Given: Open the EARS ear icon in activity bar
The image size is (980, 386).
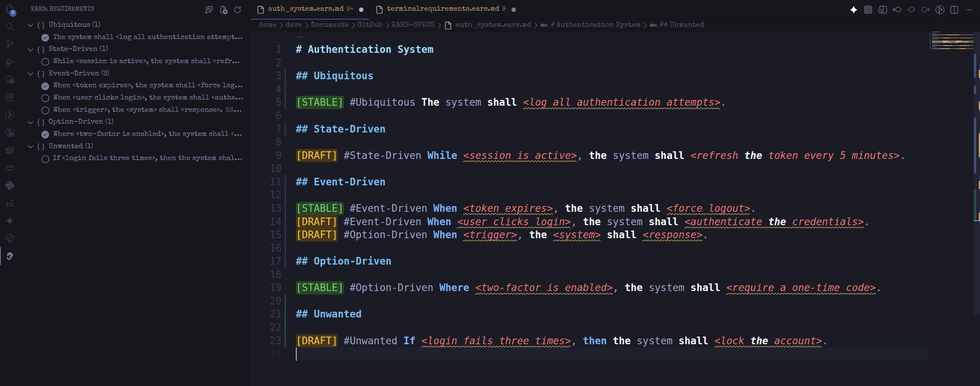Looking at the screenshot, I should [x=10, y=256].
